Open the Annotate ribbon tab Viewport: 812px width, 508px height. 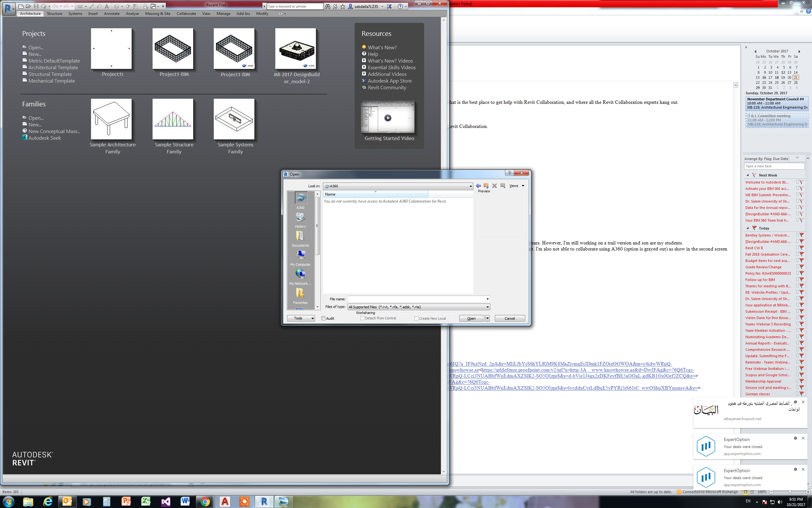112,14
